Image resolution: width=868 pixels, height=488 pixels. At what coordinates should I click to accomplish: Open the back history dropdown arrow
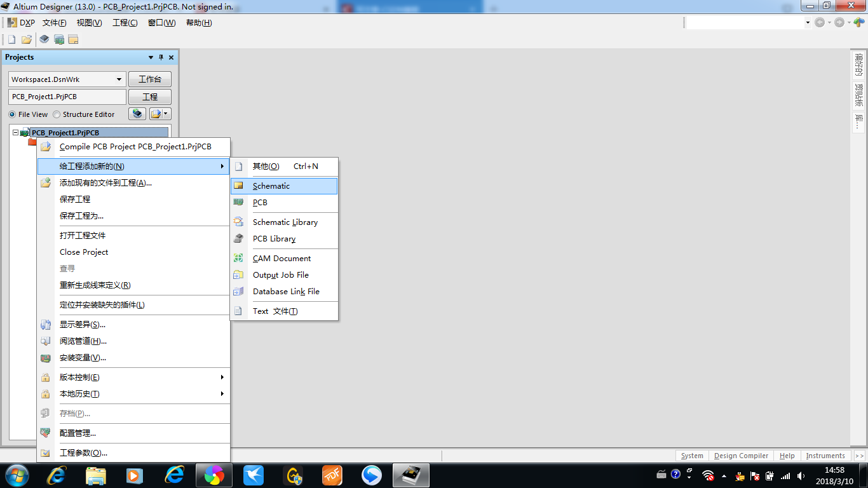coord(829,22)
